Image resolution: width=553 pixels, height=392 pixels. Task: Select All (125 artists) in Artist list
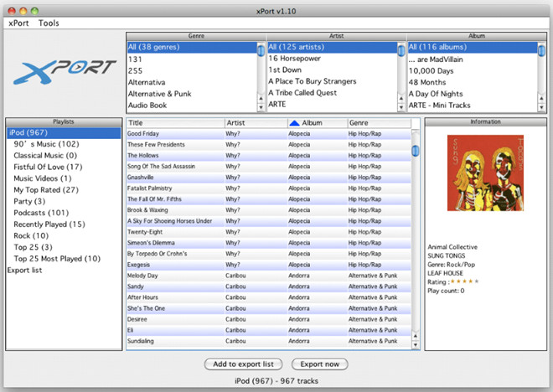tap(333, 47)
